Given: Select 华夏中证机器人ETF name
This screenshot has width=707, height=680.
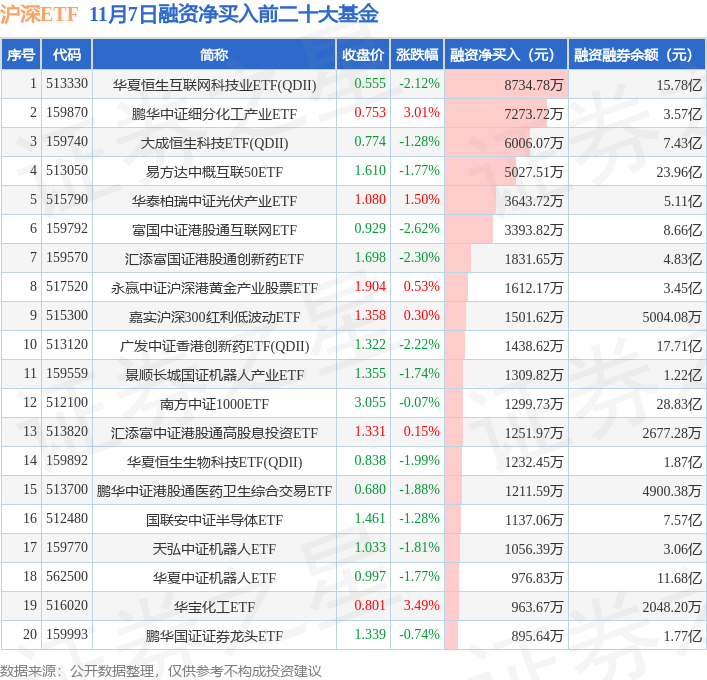Looking at the screenshot, I should [x=214, y=578].
